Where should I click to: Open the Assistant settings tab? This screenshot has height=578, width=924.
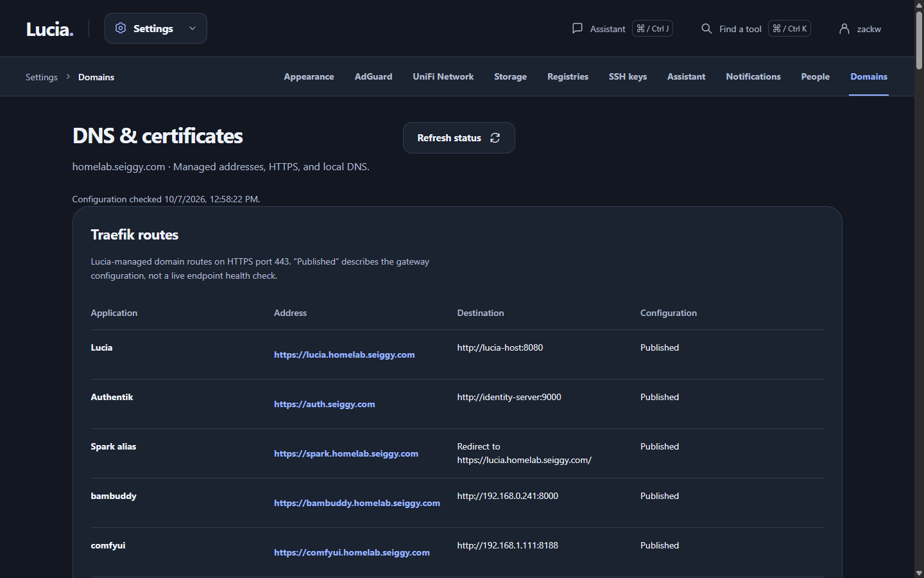[686, 76]
